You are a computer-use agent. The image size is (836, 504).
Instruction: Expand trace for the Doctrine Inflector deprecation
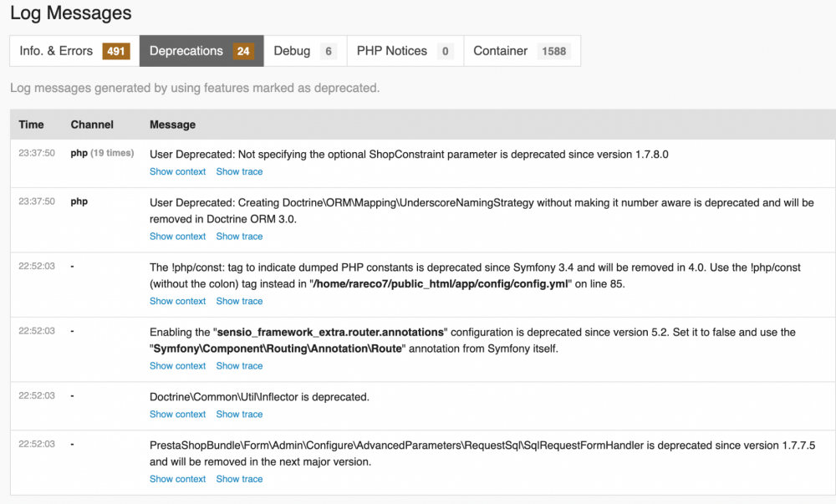pyautogui.click(x=239, y=415)
